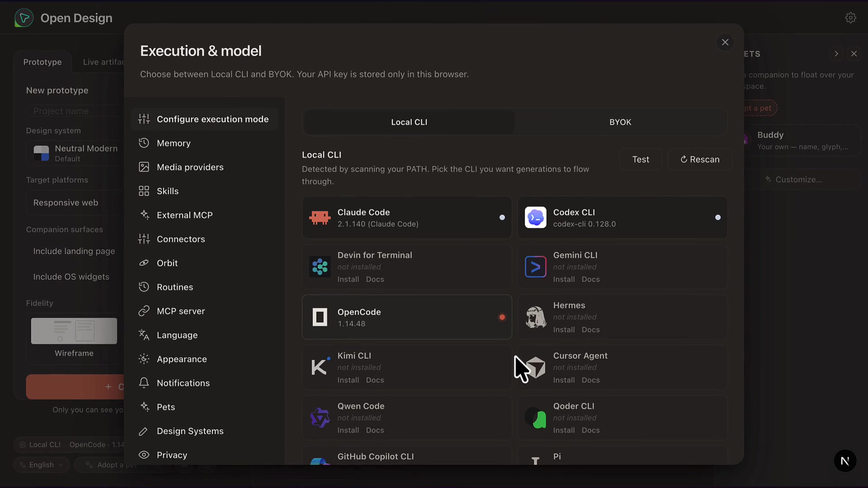The image size is (868, 488).
Task: Switch to the BYOK tab
Action: point(620,122)
